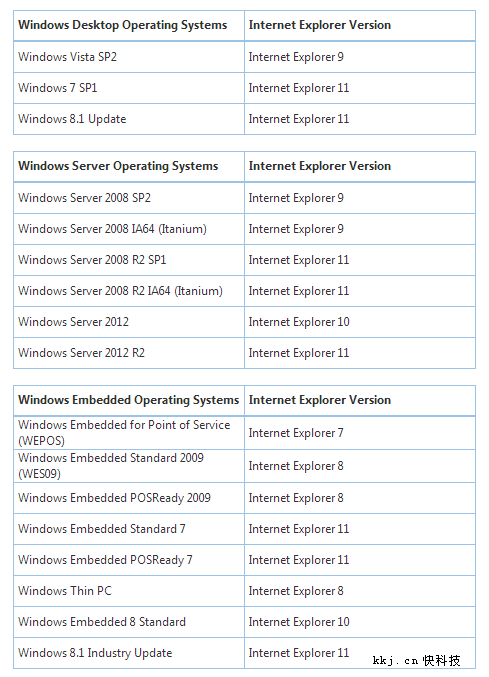Click the Windows 8.1 Update cell
Image resolution: width=489 pixels, height=677 pixels.
tap(129, 119)
